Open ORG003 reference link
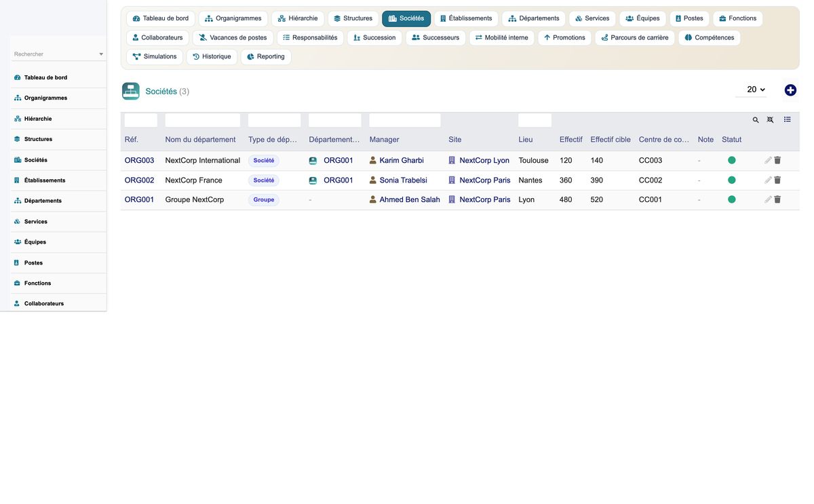The image size is (814, 504). [139, 161]
